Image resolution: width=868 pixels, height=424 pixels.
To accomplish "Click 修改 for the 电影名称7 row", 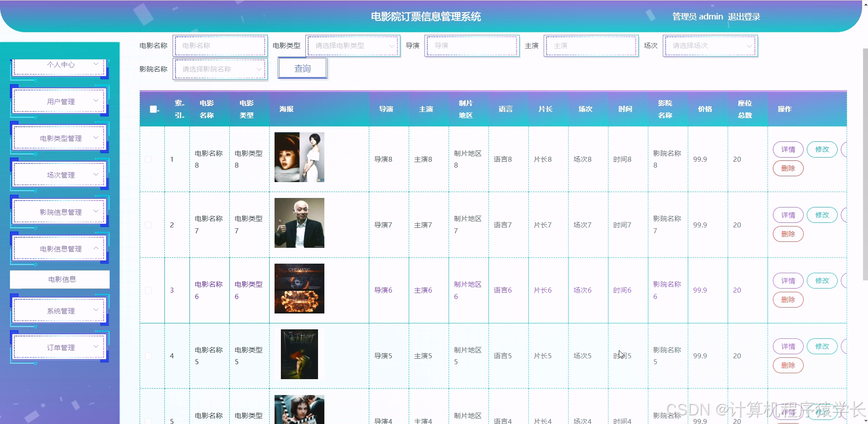I will [x=822, y=215].
